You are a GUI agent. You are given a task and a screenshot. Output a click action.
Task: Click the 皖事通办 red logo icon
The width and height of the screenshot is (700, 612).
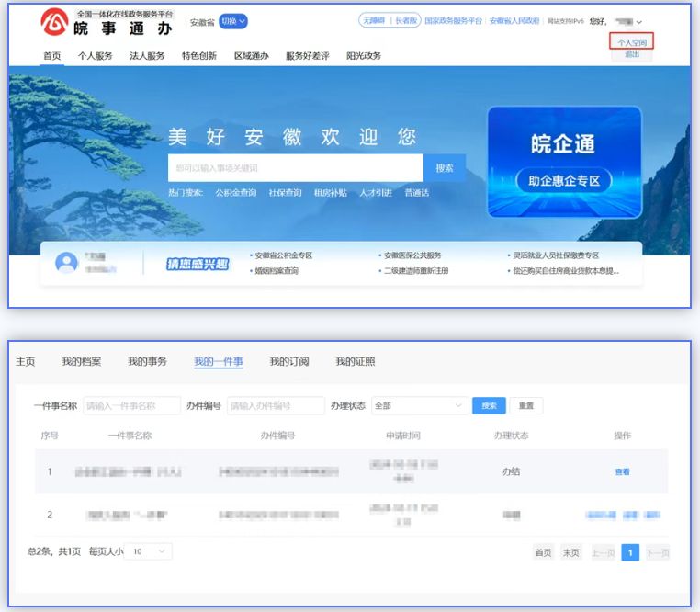coord(54,21)
